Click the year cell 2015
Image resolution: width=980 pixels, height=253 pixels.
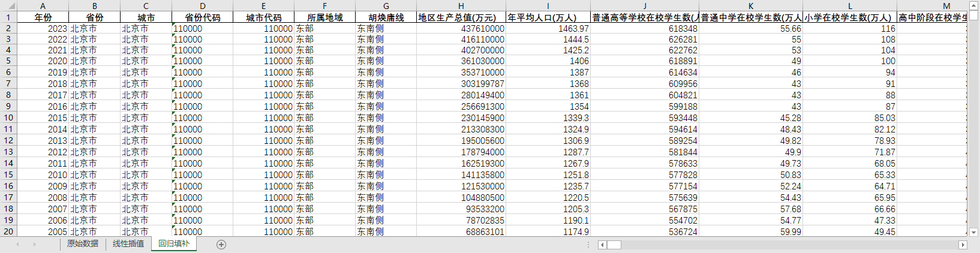(x=43, y=118)
